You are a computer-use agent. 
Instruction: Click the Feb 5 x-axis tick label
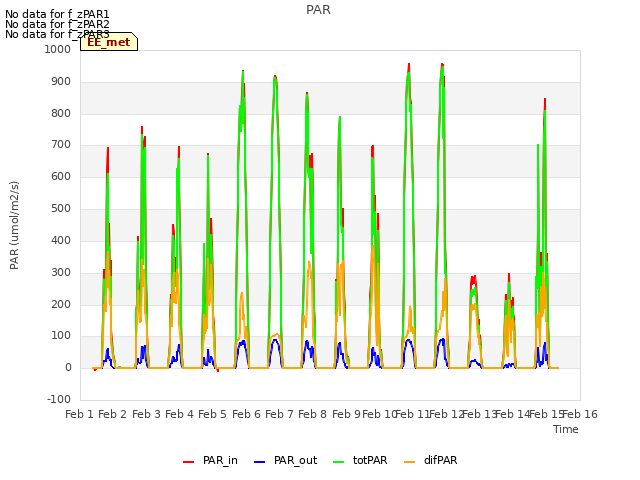tap(212, 414)
